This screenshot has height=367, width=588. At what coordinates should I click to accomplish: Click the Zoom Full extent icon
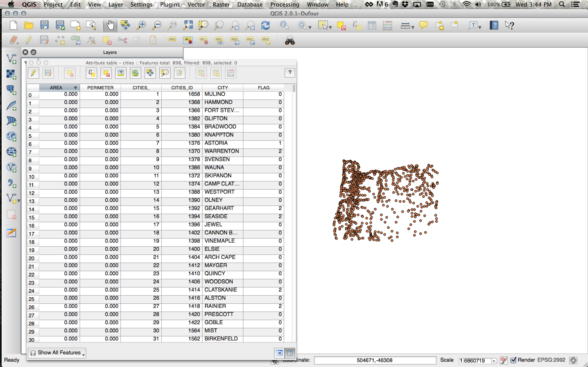pyautogui.click(x=188, y=25)
